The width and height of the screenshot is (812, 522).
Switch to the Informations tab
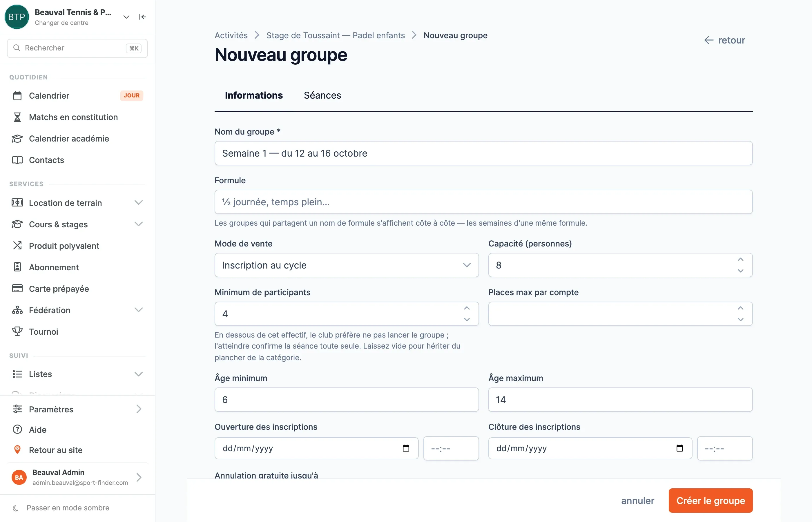pos(254,95)
